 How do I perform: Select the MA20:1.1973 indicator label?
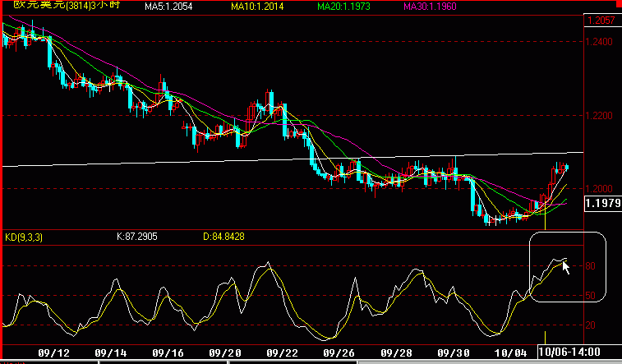343,6
